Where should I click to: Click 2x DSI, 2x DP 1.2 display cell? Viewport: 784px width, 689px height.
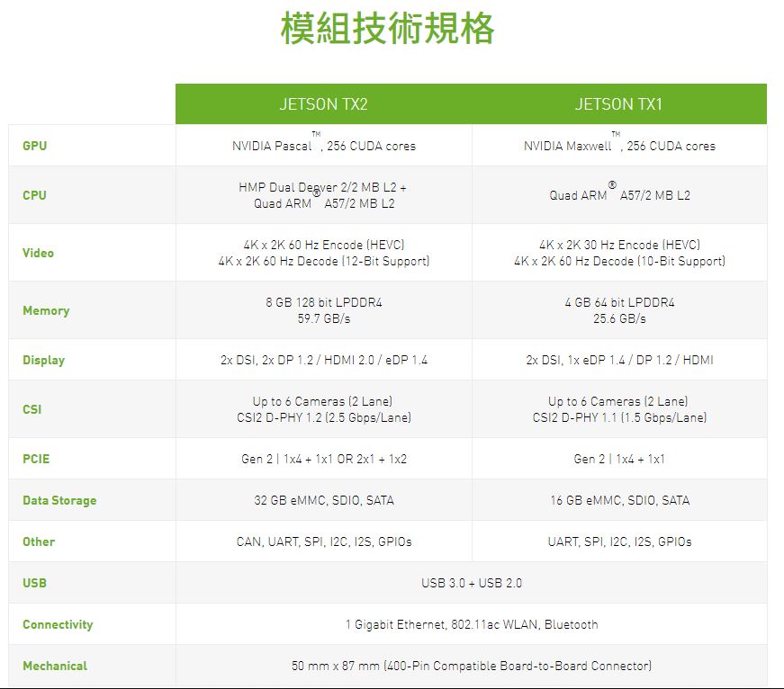pyautogui.click(x=323, y=360)
